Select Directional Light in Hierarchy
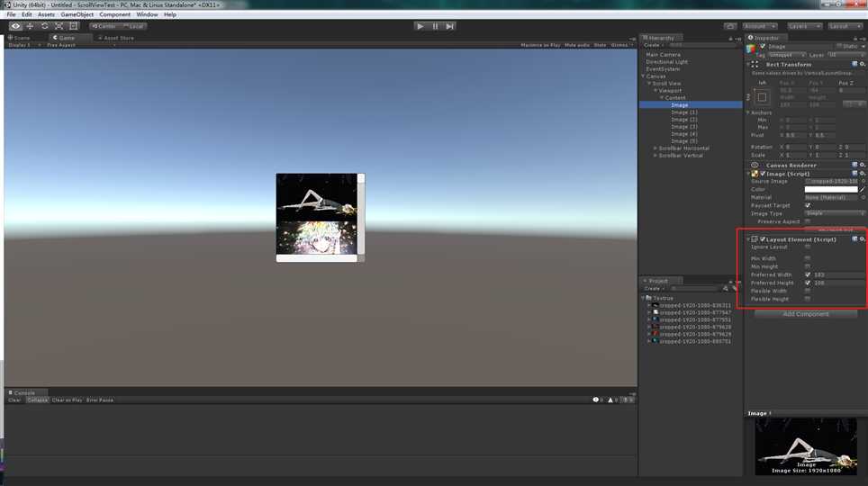The height and width of the screenshot is (486, 868). [x=666, y=62]
